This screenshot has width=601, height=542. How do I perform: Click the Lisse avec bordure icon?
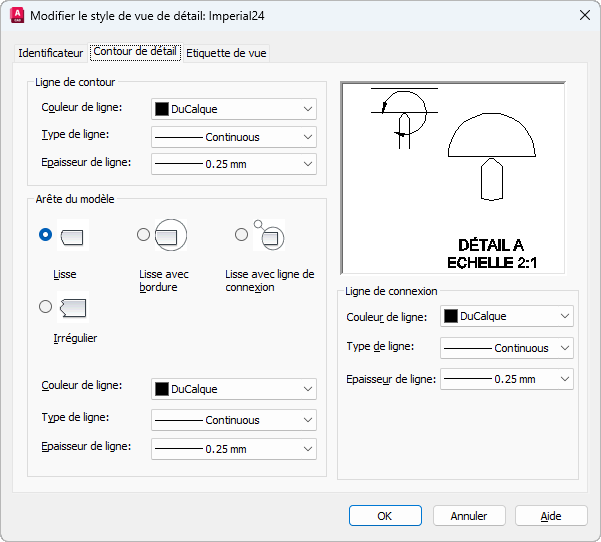click(171, 235)
